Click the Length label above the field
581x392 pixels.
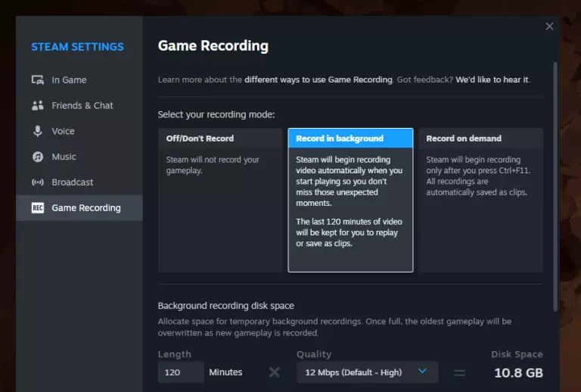(x=175, y=355)
